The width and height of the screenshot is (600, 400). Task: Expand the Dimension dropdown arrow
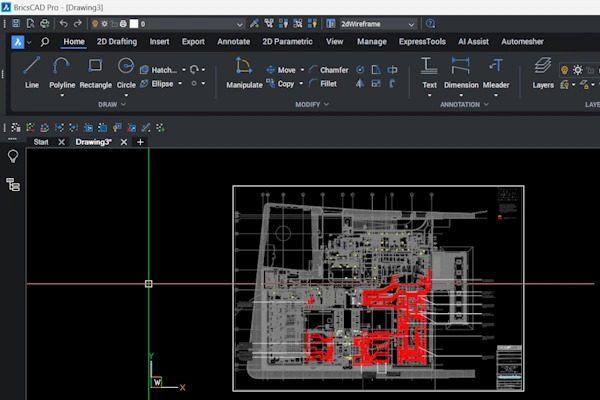461,95
